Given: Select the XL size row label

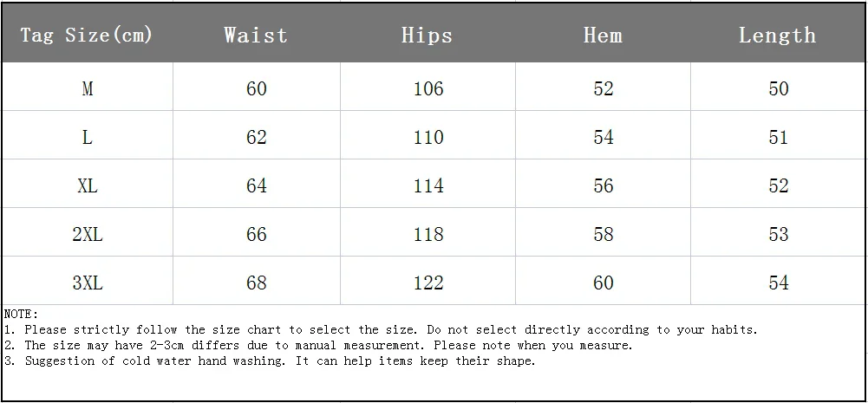Looking at the screenshot, I should point(87,185).
